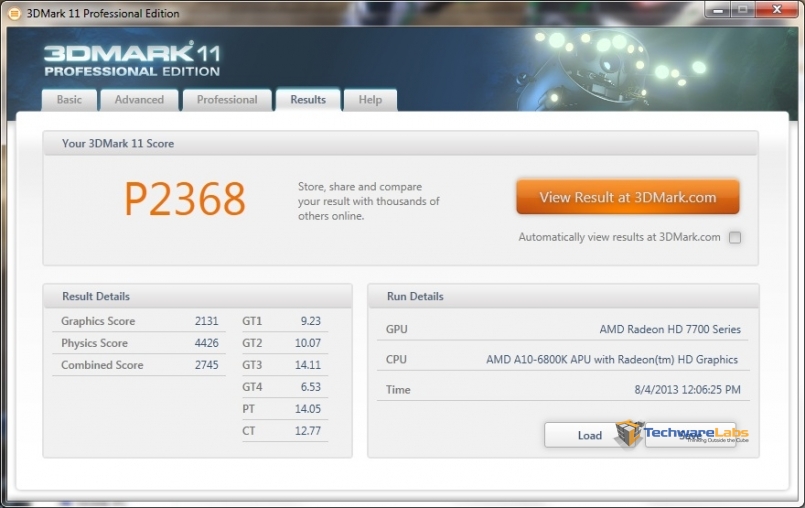Click the Result Details panel header
805x508 pixels.
click(198, 296)
